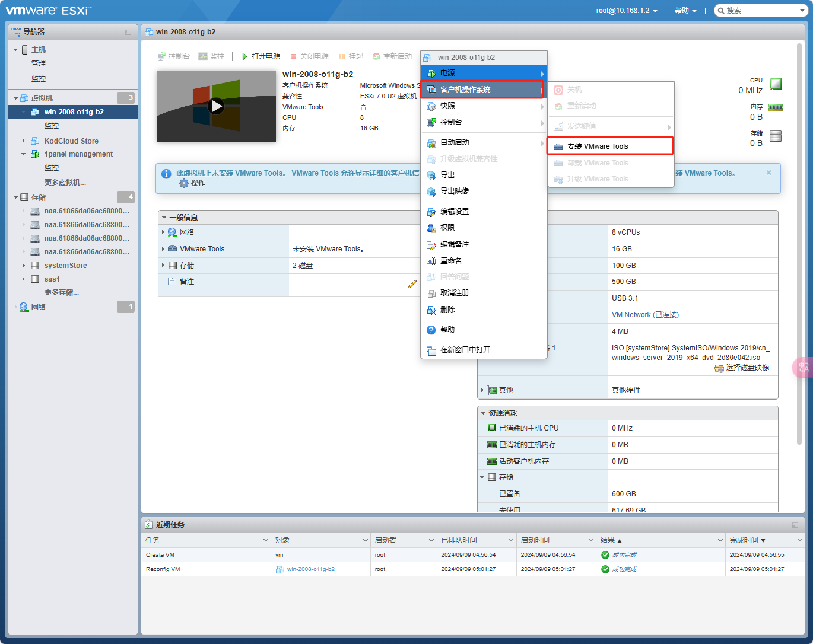Viewport: 813px width, 644px height.
Task: Click the 内存 memory icon
Action: pos(776,107)
